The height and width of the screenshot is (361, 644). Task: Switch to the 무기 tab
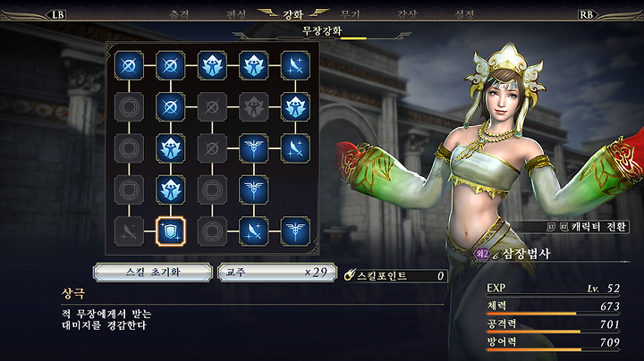click(350, 15)
